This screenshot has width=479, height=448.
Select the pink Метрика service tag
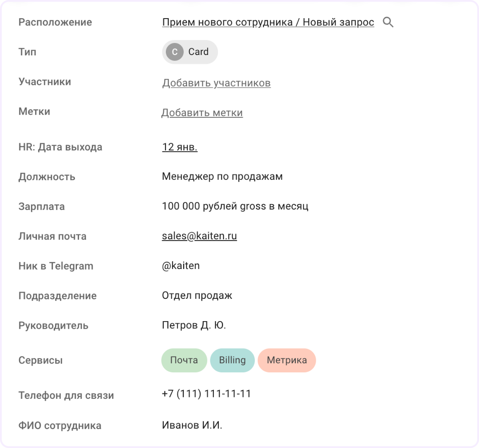(x=287, y=360)
